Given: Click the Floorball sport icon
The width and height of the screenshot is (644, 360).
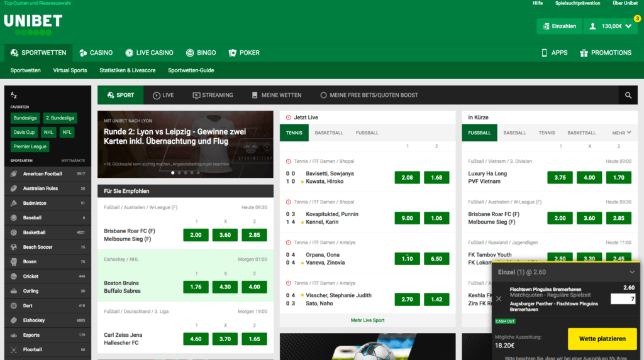Looking at the screenshot, I should point(14,350).
